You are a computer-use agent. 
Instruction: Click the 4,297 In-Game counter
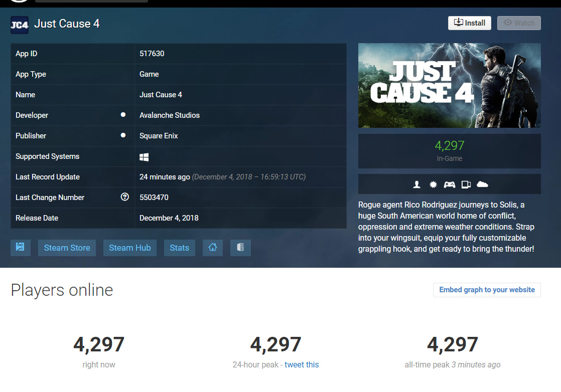pyautogui.click(x=450, y=151)
